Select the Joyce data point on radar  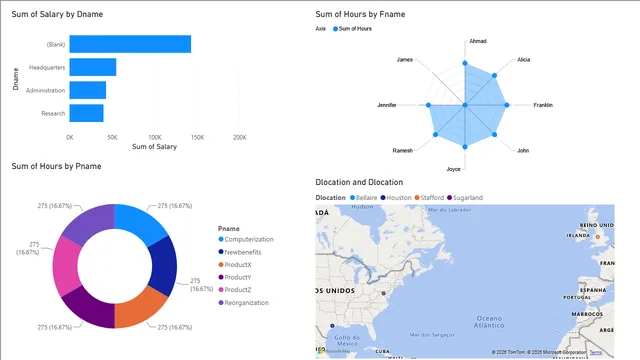point(465,147)
